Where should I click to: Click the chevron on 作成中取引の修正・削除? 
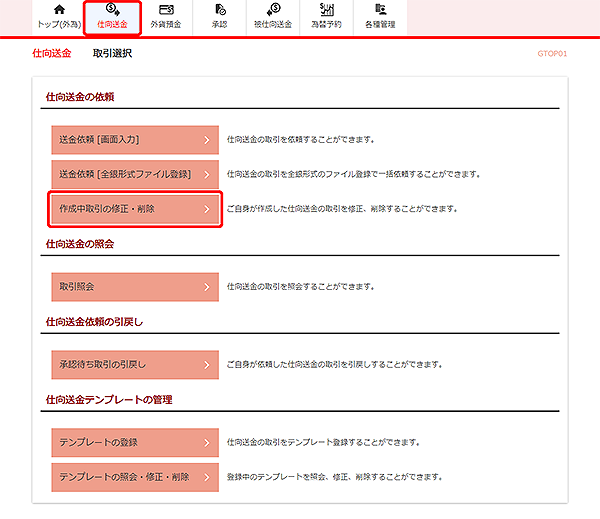[207, 209]
